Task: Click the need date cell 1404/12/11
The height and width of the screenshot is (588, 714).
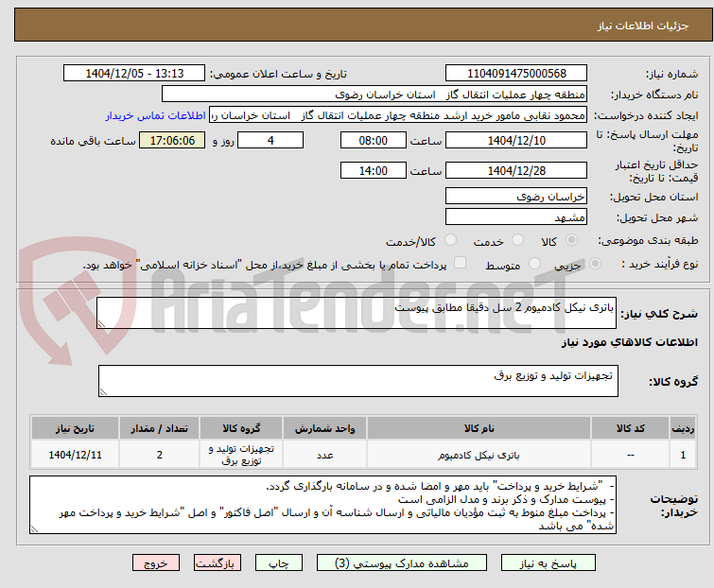Action: point(75,454)
